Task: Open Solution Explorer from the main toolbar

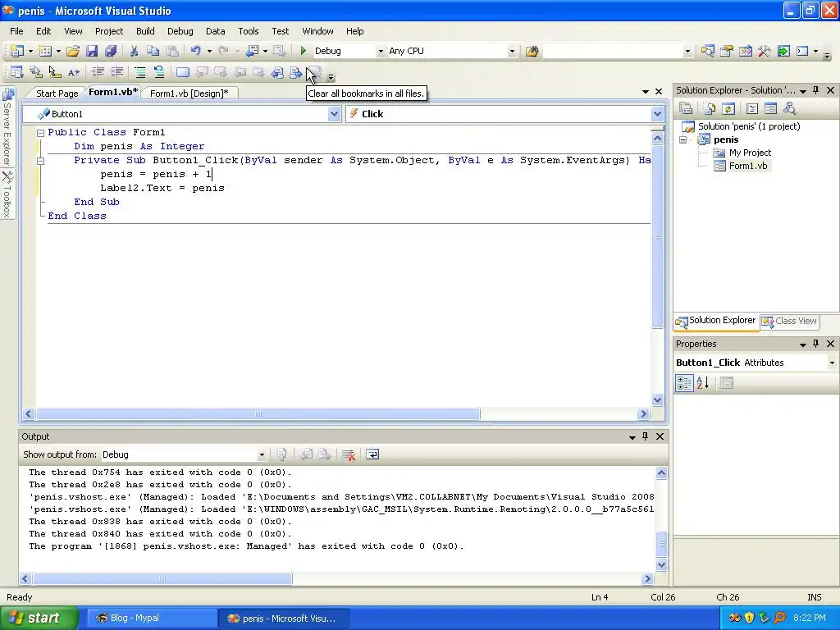Action: [x=708, y=51]
